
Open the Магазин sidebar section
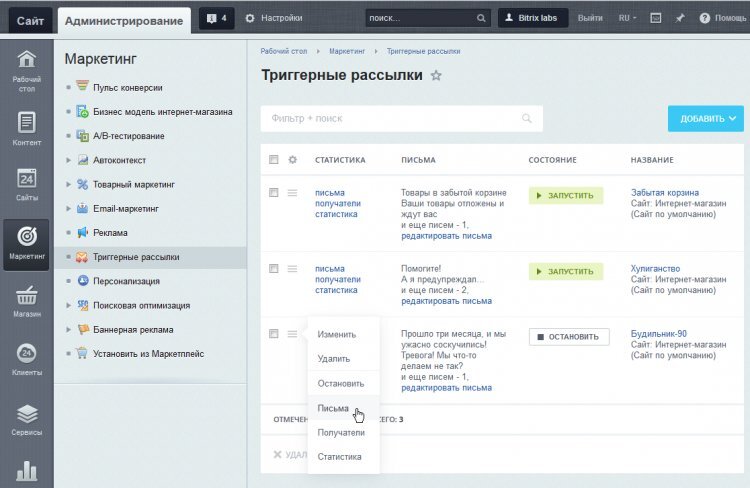point(26,301)
